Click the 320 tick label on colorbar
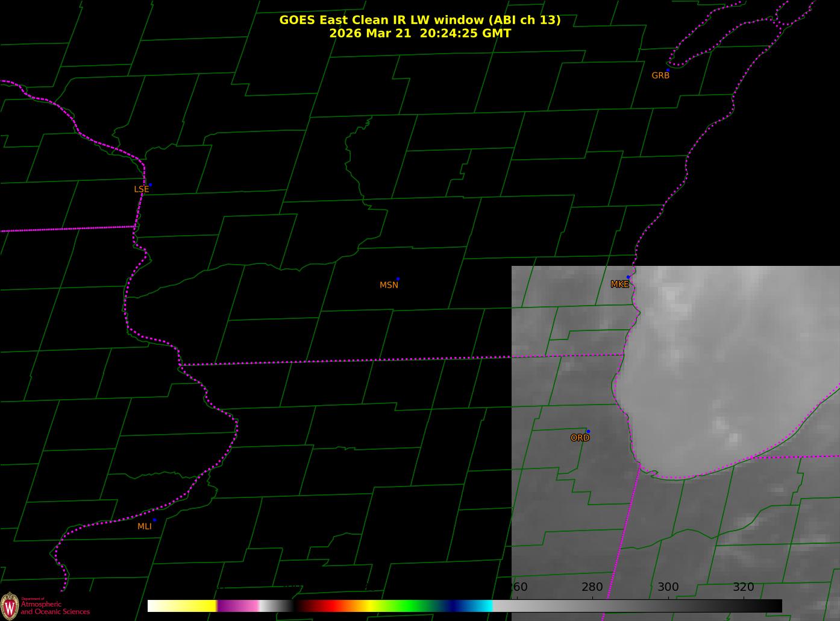Image resolution: width=840 pixels, height=621 pixels. [x=743, y=587]
